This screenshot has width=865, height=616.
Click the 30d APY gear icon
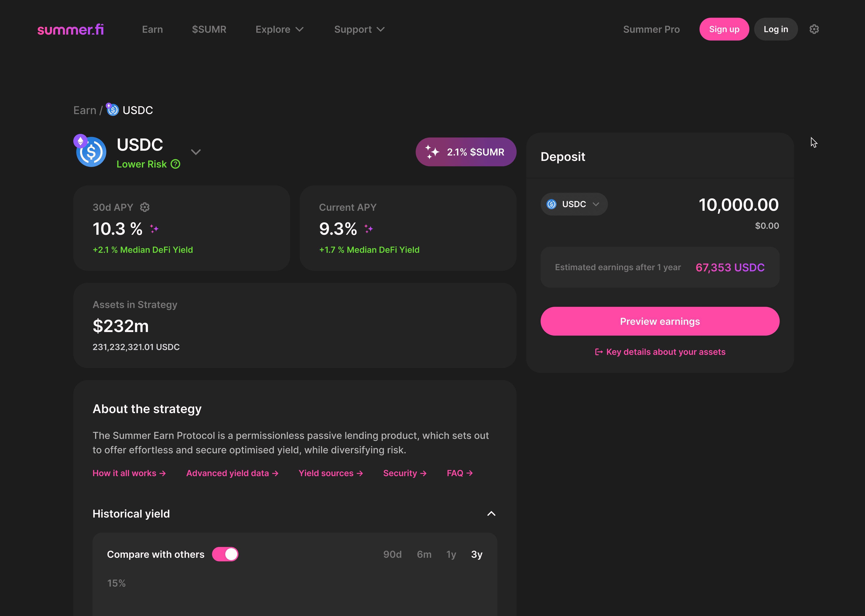pyautogui.click(x=145, y=207)
